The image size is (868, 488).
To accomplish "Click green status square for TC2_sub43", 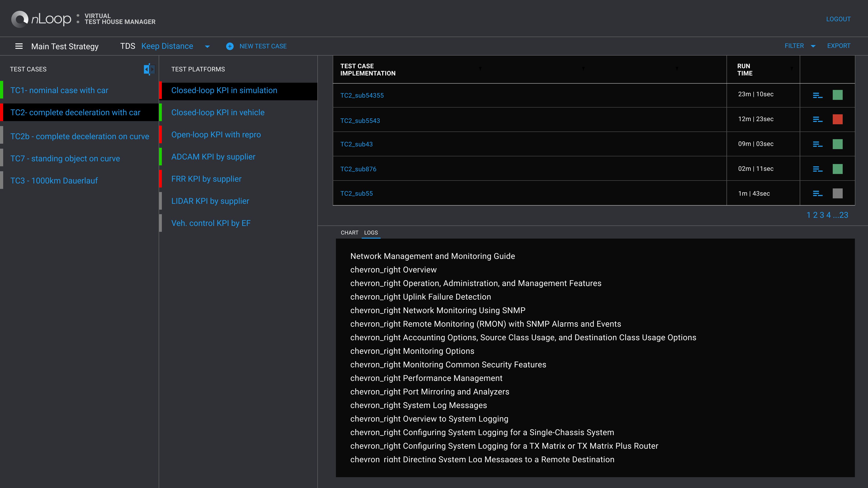I will click(837, 144).
